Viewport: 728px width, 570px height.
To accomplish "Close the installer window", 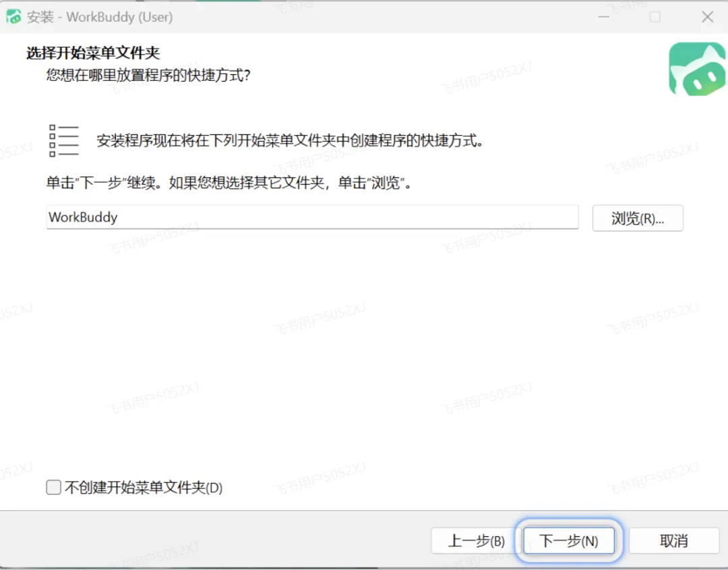I will click(x=708, y=17).
